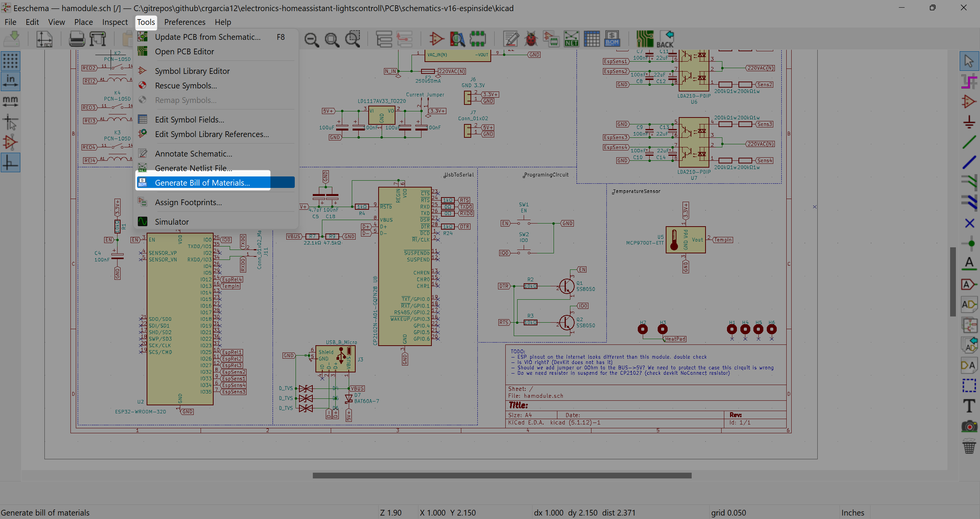Click the BOM icon in the top toolbar
Viewport: 980px width, 519px height.
[612, 39]
